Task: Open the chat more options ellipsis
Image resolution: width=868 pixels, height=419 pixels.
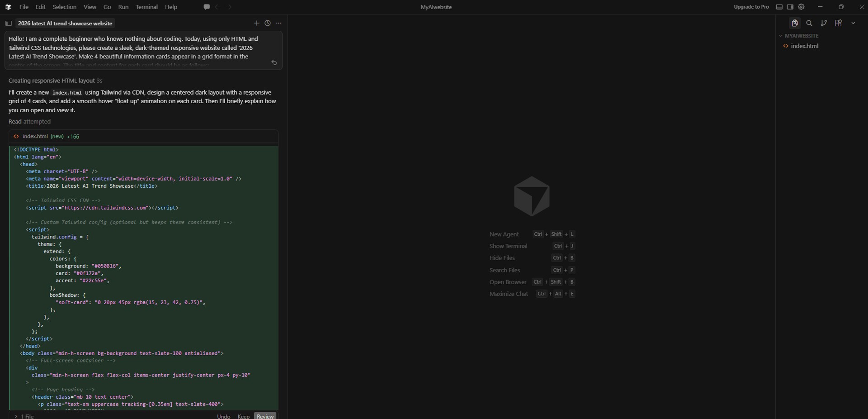Action: pos(279,23)
